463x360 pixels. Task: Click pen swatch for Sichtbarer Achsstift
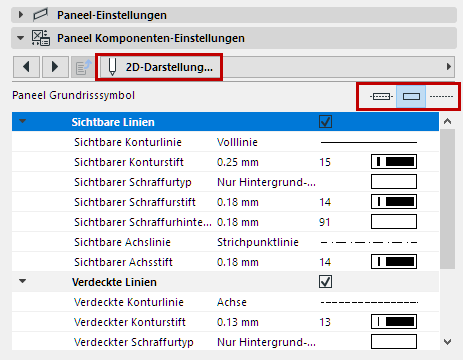(394, 262)
